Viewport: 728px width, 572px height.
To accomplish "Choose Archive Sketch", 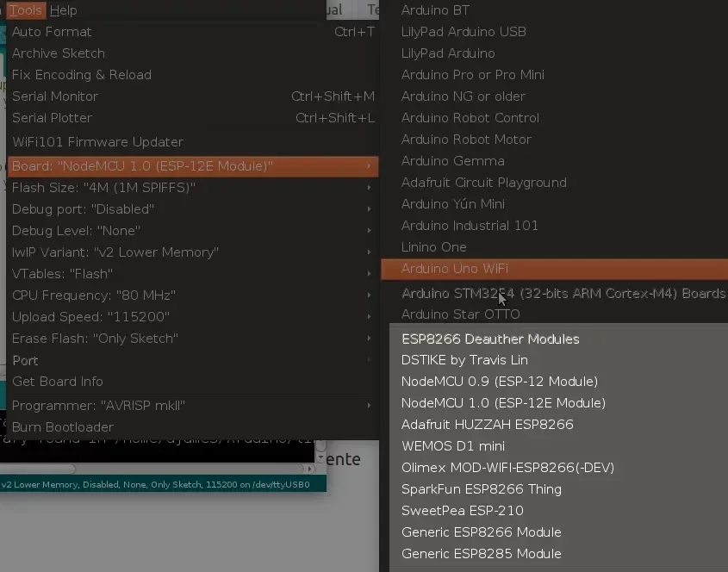I will [x=193, y=53].
